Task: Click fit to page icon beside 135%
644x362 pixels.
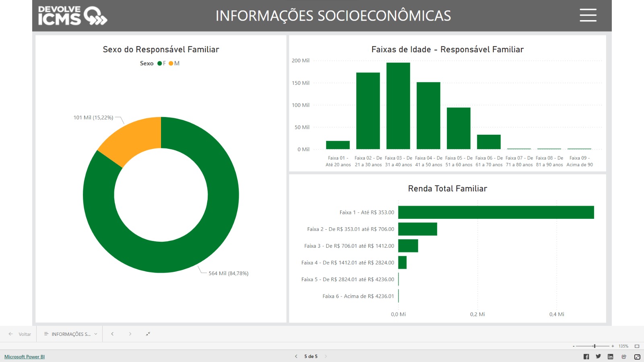Action: [637, 346]
